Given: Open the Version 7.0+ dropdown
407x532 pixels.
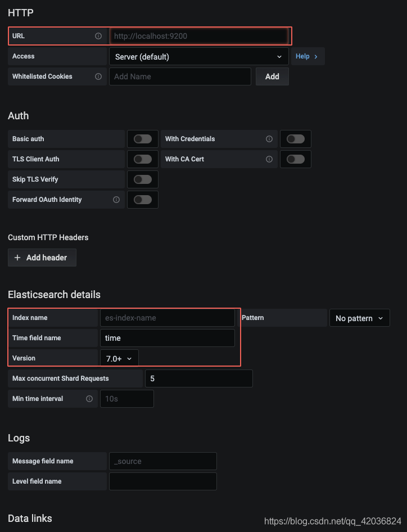Looking at the screenshot, I should [x=119, y=358].
